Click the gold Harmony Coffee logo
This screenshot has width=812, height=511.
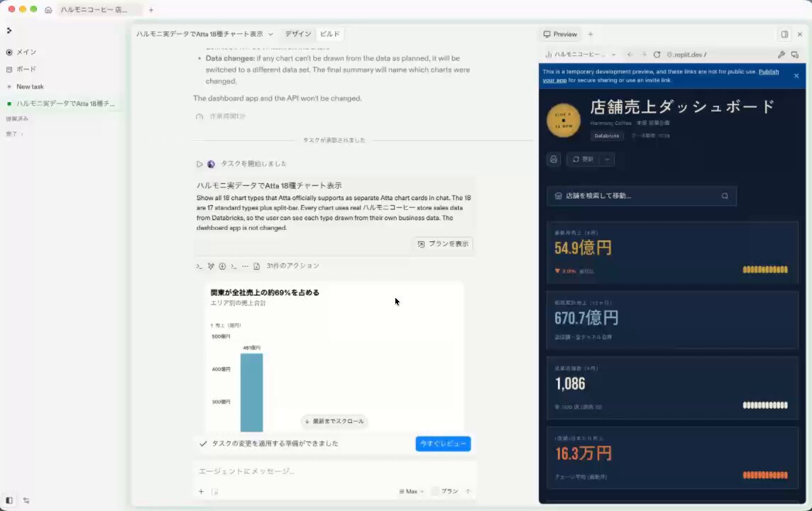pos(564,120)
